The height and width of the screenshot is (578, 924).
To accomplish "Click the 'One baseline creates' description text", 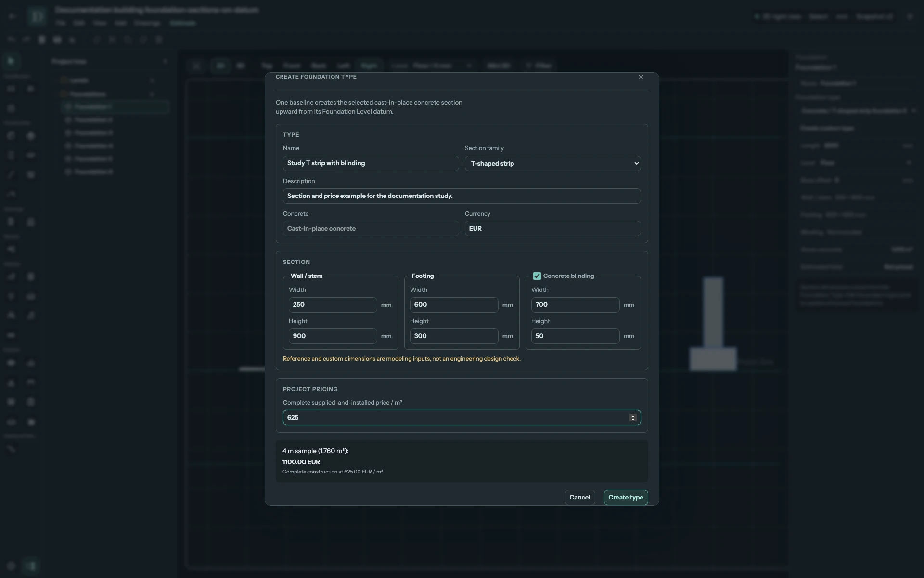I will click(369, 107).
